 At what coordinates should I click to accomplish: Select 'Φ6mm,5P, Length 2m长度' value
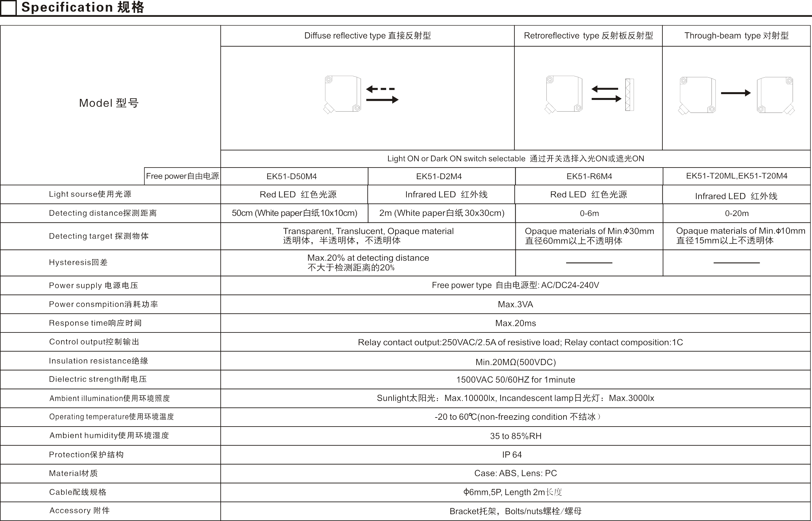512,492
